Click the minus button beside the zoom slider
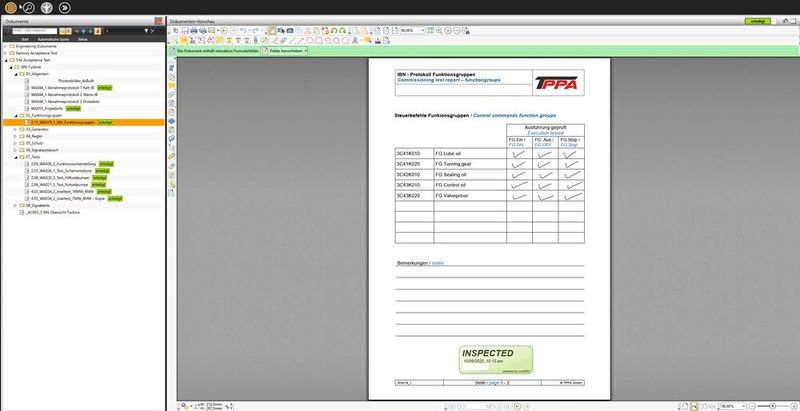This screenshot has height=411, width=800. [x=752, y=406]
